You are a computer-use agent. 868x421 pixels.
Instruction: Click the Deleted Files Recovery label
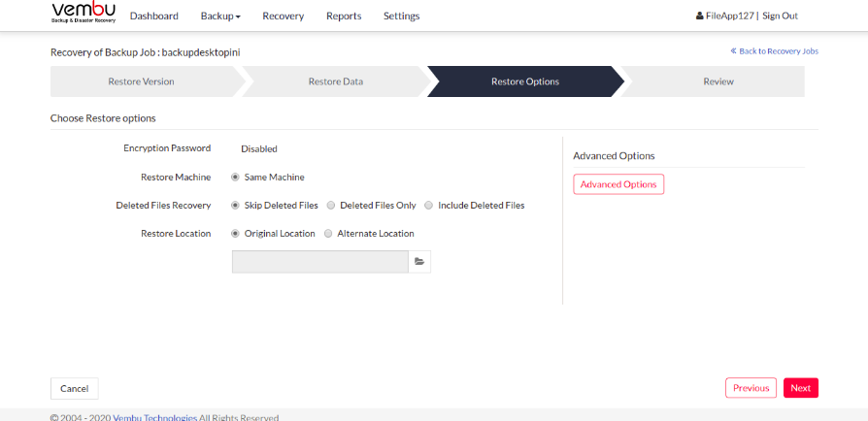163,206
